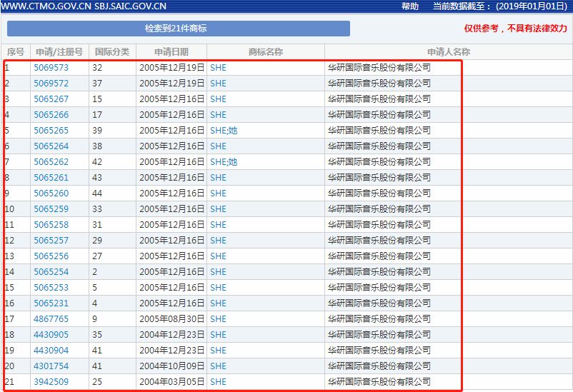The height and width of the screenshot is (392, 573).
Task: Open SHE trademark in row 5065258
Action: 218,225
